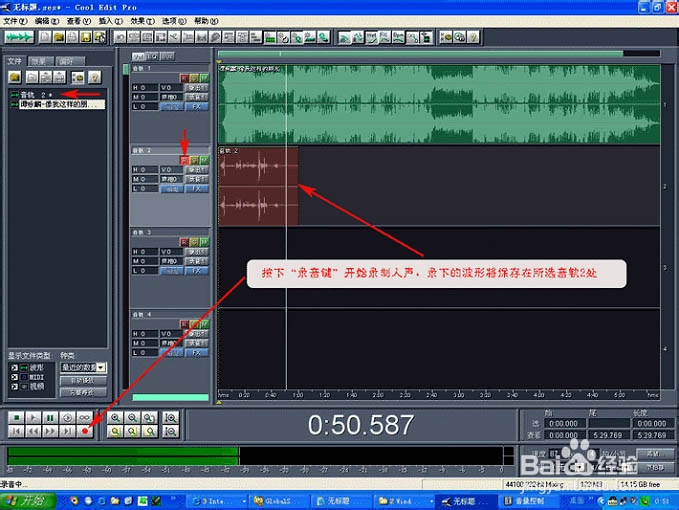Open file icon in file panel
Screen dimensions: 679x510
[x=15, y=77]
